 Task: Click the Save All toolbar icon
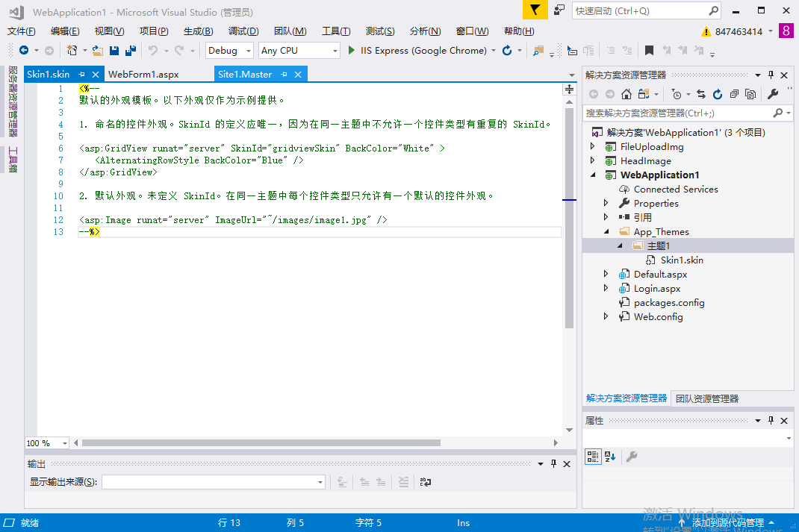[x=131, y=51]
